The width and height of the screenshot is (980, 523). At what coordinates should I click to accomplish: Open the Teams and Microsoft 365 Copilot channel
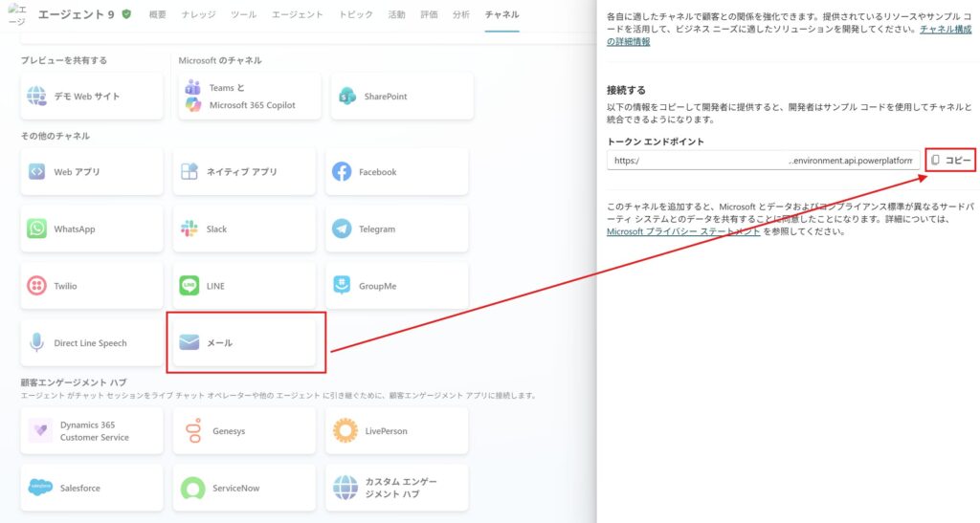(246, 96)
